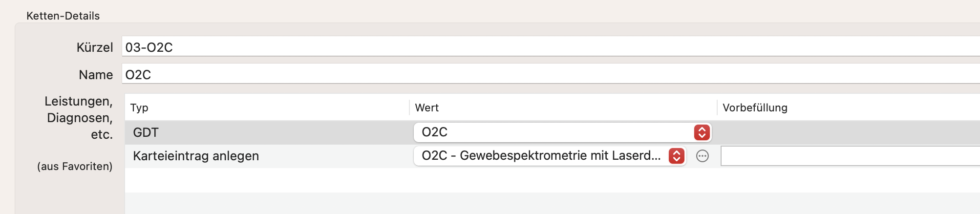Focus the Vorbefüllung field of Karteieintrag row
Image resolution: width=980 pixels, height=214 pixels.
point(850,156)
